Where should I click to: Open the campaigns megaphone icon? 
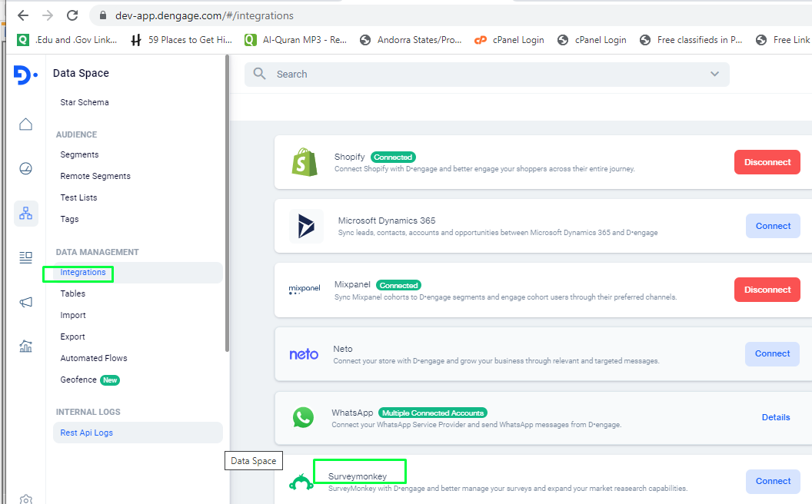[x=26, y=302]
